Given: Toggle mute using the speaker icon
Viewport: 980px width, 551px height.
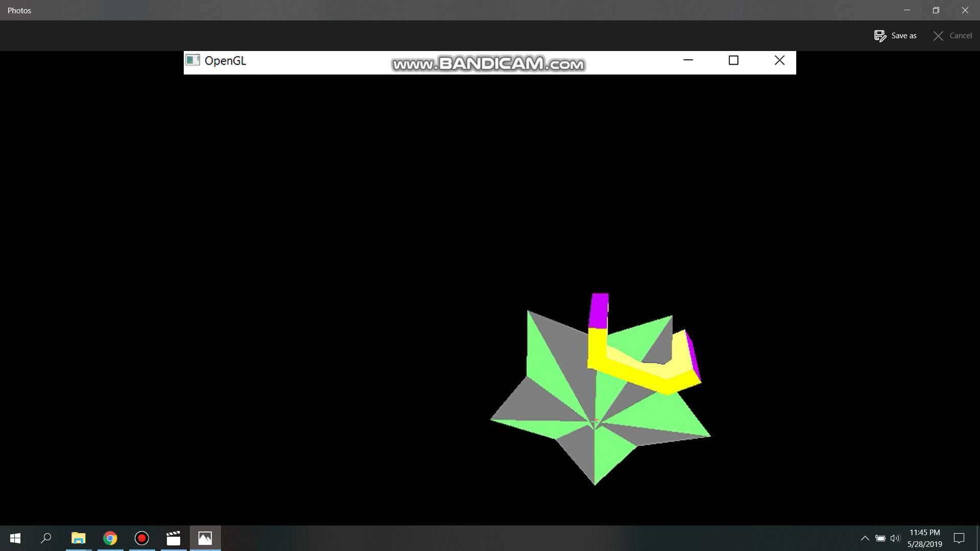Looking at the screenshot, I should [x=896, y=538].
